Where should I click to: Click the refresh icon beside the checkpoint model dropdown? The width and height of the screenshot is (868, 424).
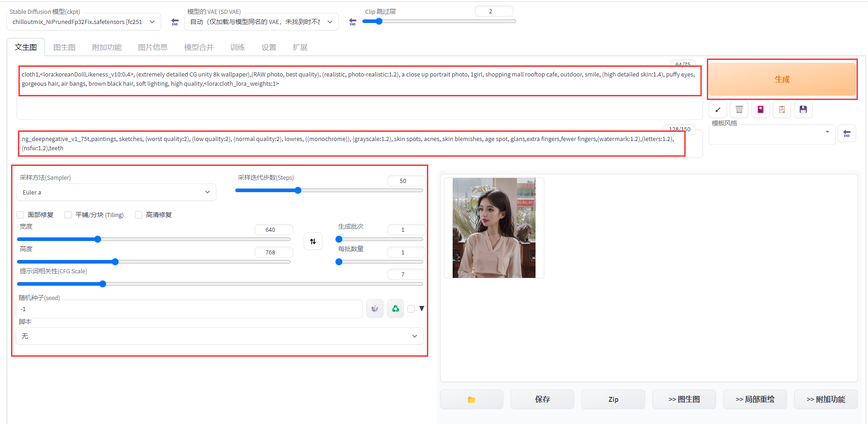175,22
